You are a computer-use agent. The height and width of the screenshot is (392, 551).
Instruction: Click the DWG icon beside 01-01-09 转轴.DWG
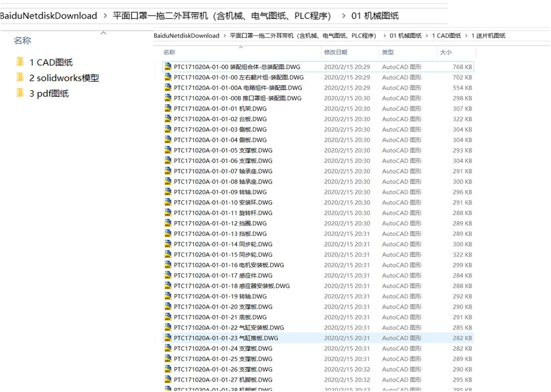[x=168, y=192]
